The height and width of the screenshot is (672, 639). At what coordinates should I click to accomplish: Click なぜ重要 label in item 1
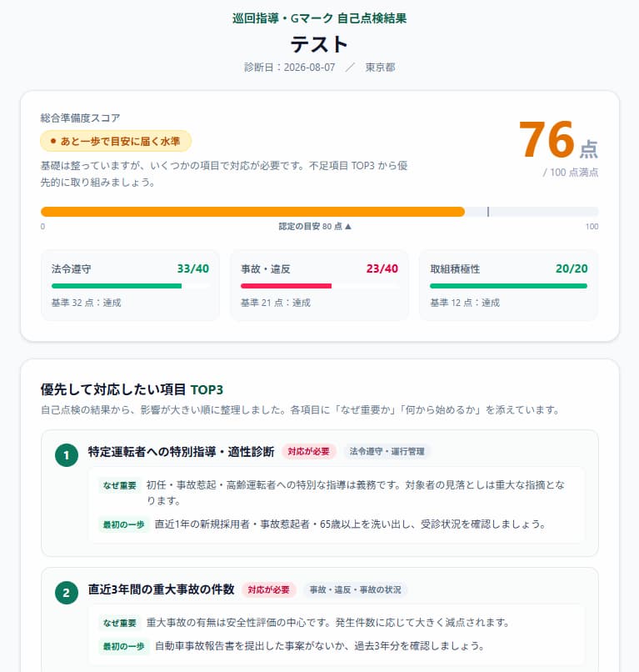pyautogui.click(x=119, y=485)
